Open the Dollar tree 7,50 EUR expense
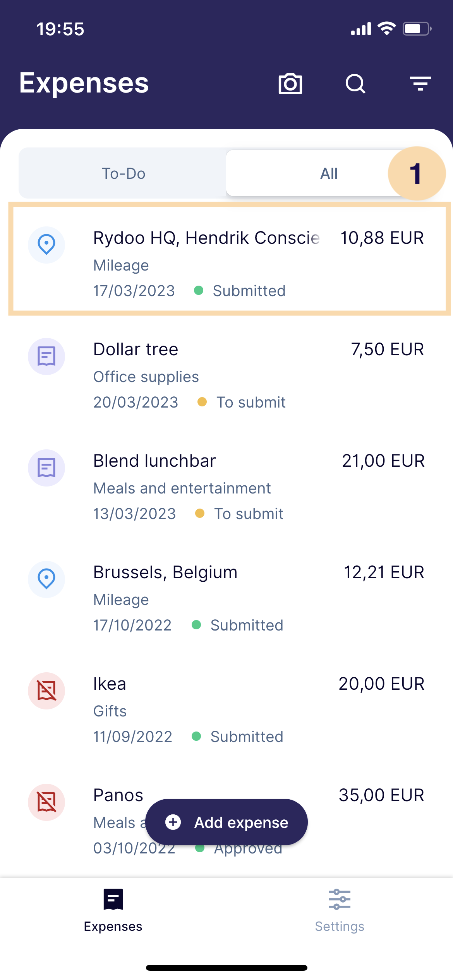The image size is (453, 980). click(x=226, y=375)
